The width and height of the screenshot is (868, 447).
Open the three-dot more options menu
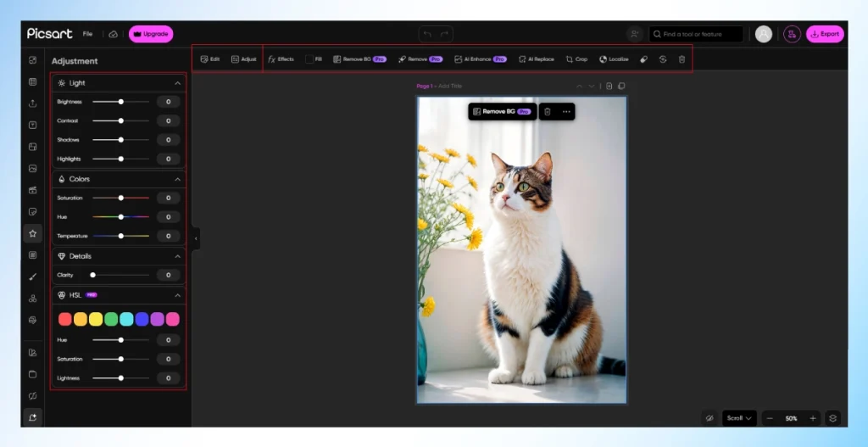566,111
